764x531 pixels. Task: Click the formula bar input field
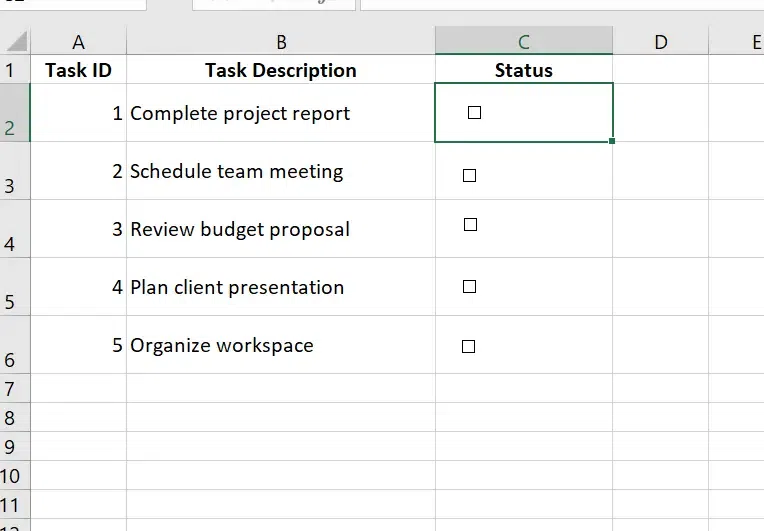click(560, 4)
